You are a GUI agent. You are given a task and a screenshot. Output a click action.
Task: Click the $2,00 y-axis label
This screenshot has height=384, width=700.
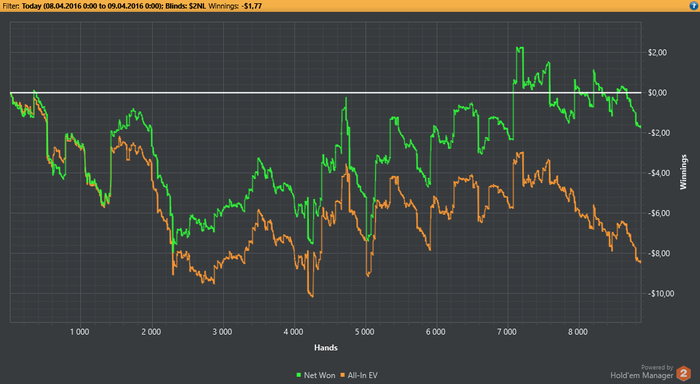tap(657, 53)
